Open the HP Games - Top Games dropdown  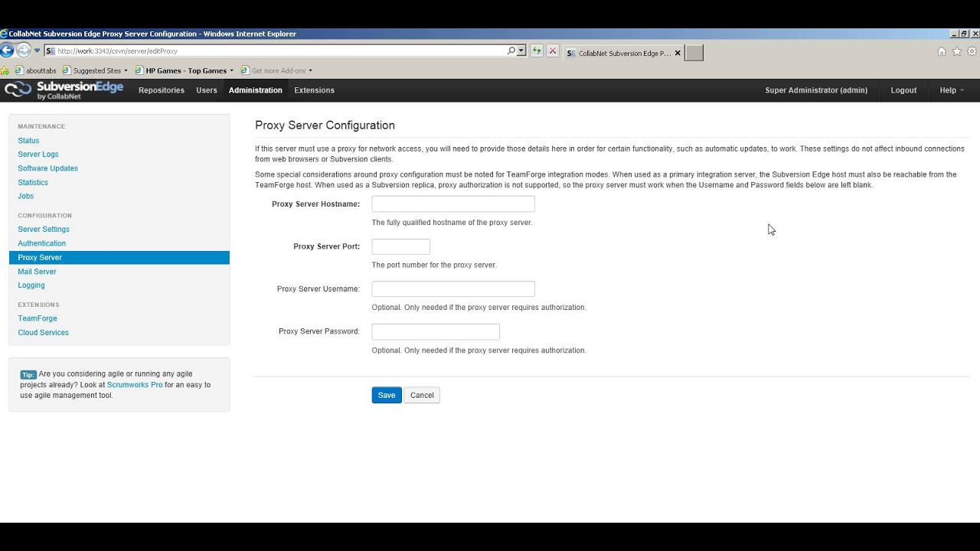click(x=184, y=70)
